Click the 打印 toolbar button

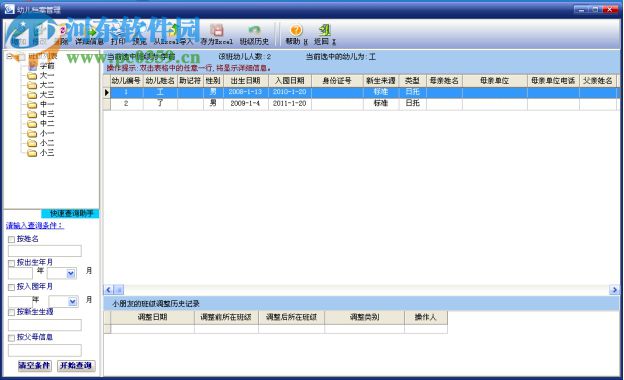(x=118, y=34)
